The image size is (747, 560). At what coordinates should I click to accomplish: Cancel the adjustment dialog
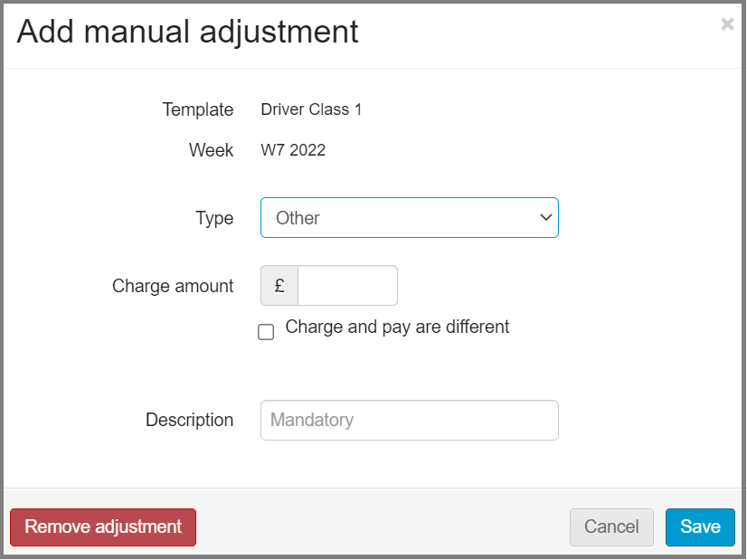click(611, 527)
